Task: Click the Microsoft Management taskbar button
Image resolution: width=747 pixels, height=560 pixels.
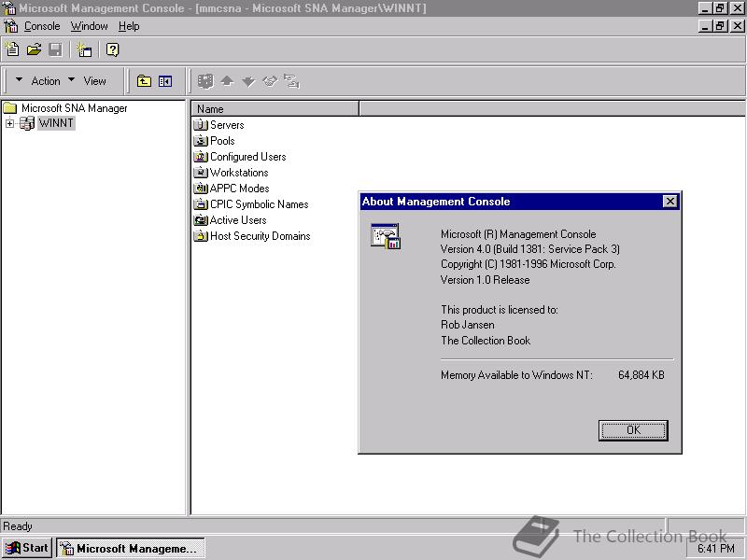Action: (x=131, y=548)
